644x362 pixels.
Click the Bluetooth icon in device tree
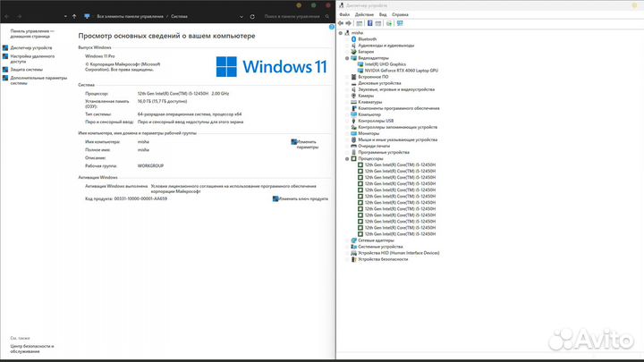[354, 39]
